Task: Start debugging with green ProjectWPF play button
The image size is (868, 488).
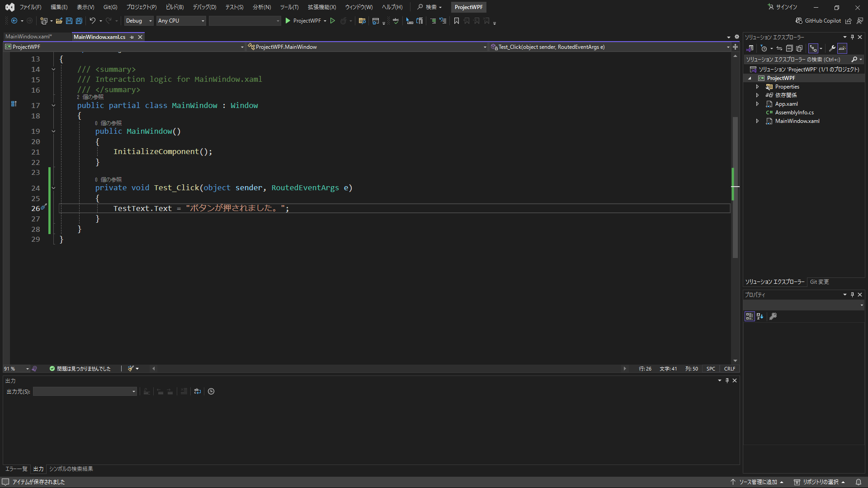Action: point(288,21)
